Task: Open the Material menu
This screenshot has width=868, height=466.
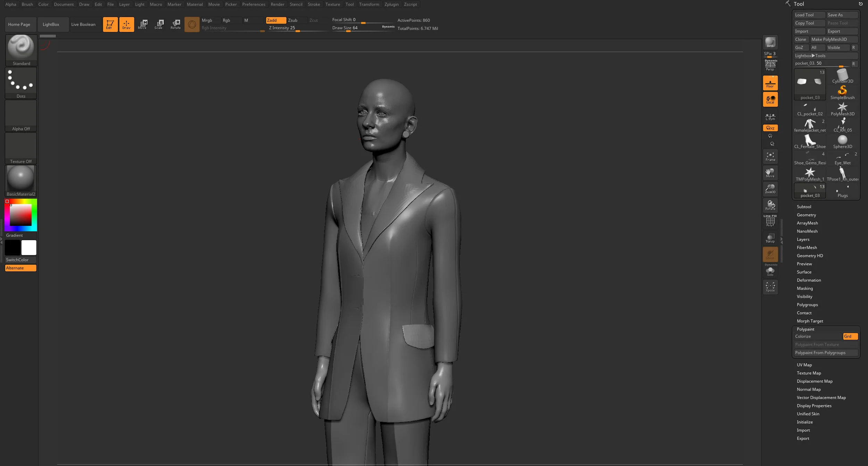Action: pos(194,4)
